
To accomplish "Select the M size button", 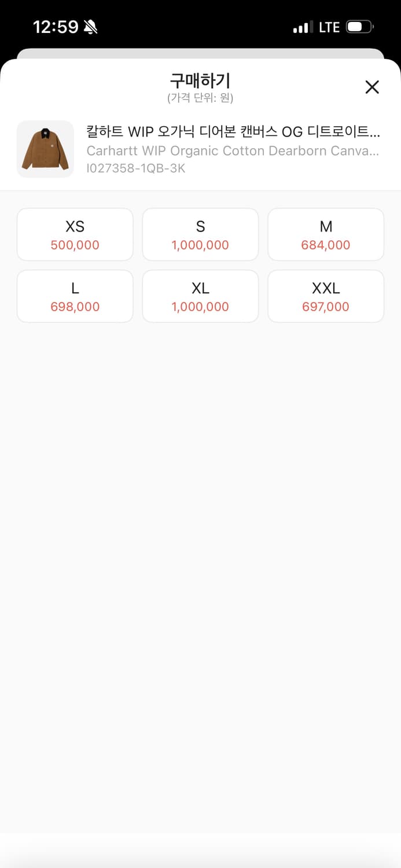I will (x=326, y=234).
